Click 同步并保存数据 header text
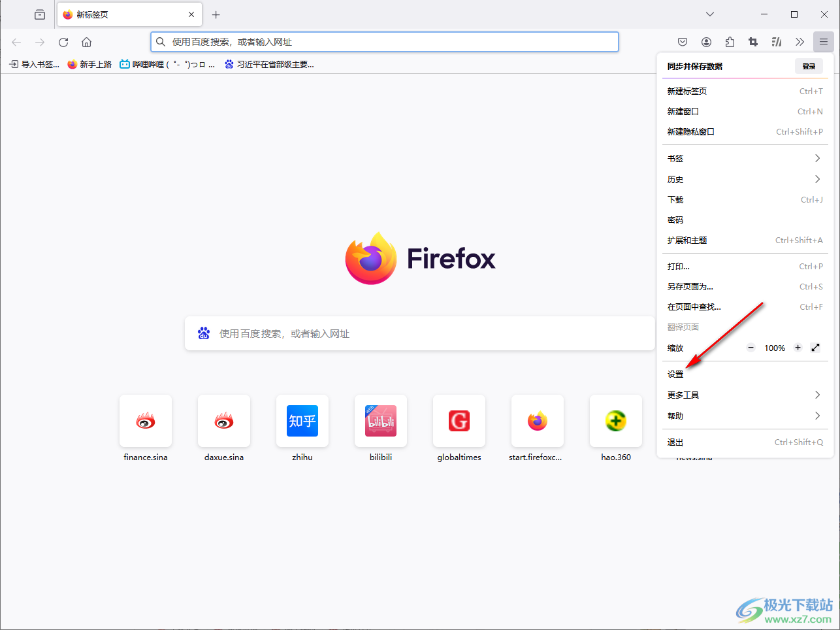 (694, 66)
